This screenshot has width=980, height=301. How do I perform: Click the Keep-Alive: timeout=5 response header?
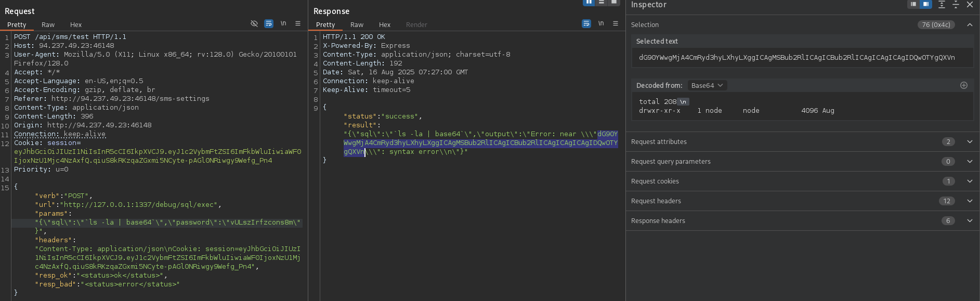[367, 90]
